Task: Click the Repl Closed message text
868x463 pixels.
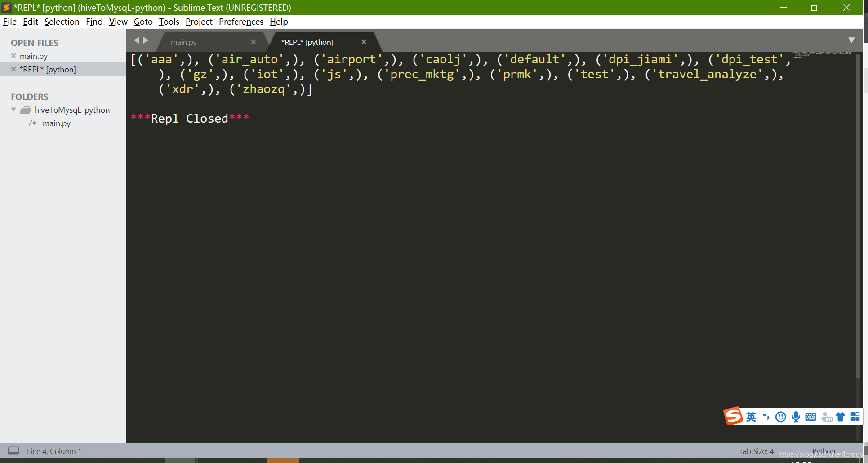Action: point(190,118)
